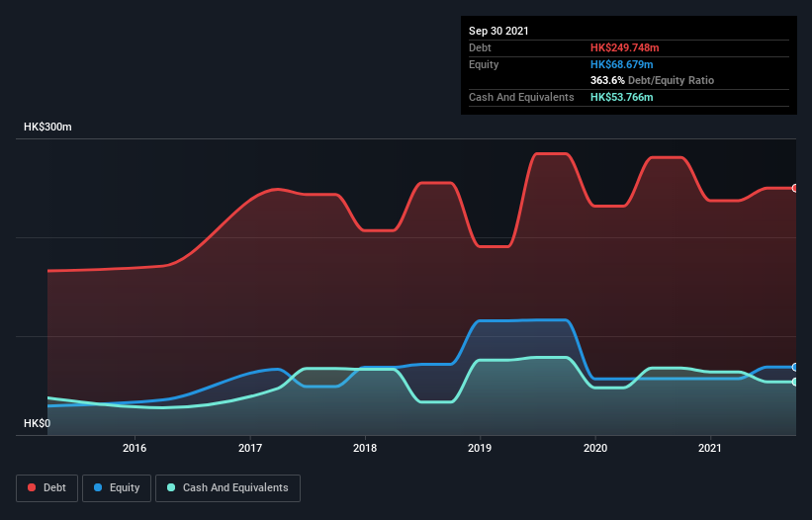Viewport: 812px width, 520px height.
Task: Click the 363.6% Debt/Equity Ratio text
Action: pos(652,80)
